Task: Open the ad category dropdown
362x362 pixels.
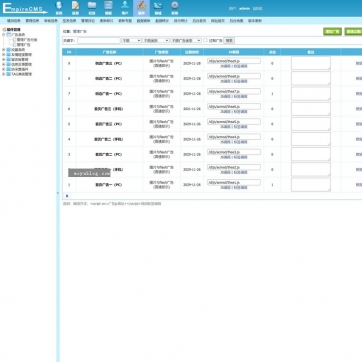Action: tap(156, 40)
